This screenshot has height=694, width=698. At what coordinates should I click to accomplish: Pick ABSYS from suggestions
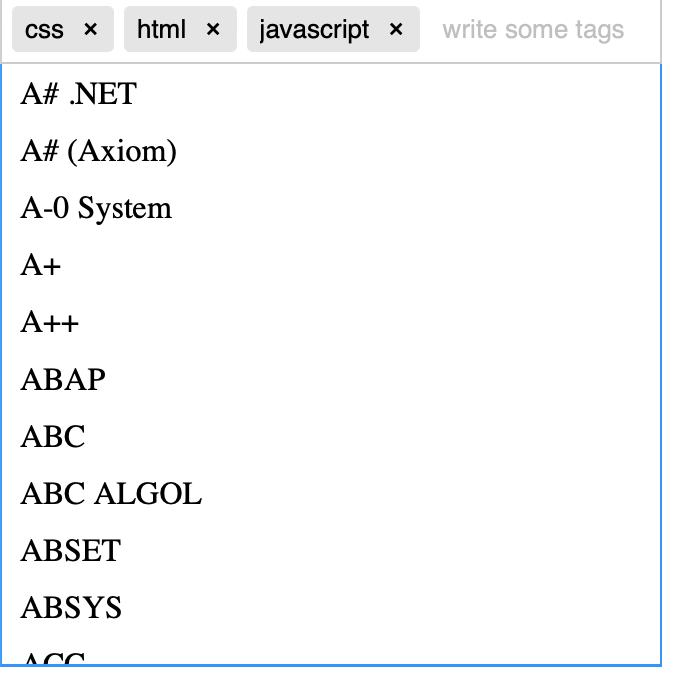331,607
